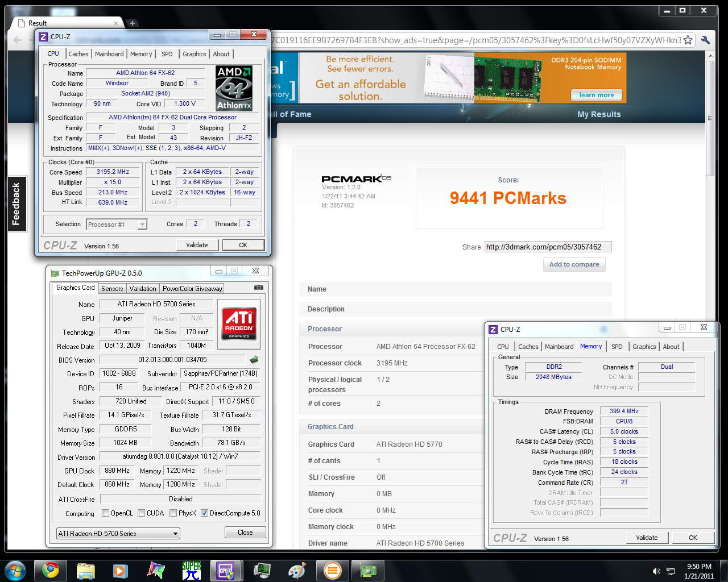Open the About tab in CPU-Z memory window

(671, 347)
